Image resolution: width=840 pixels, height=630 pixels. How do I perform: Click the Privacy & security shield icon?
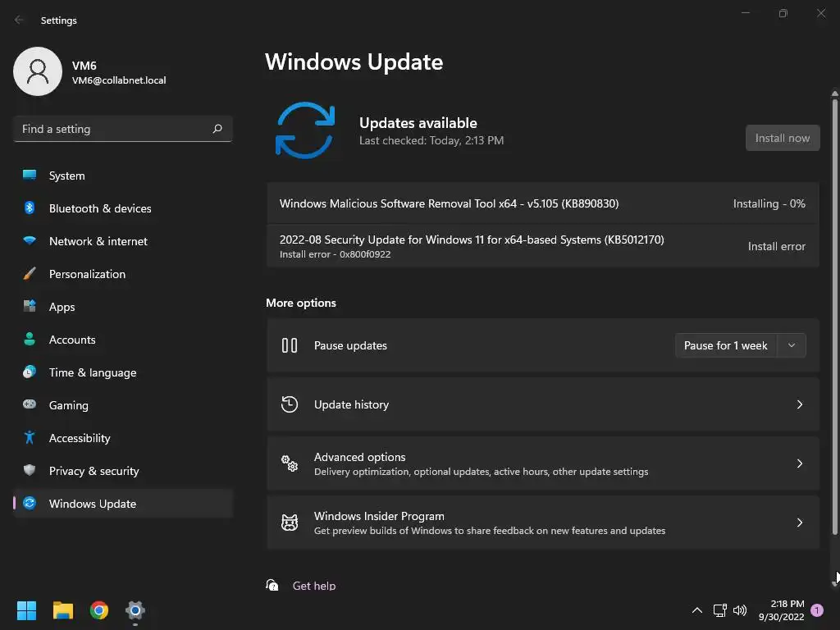(30, 471)
